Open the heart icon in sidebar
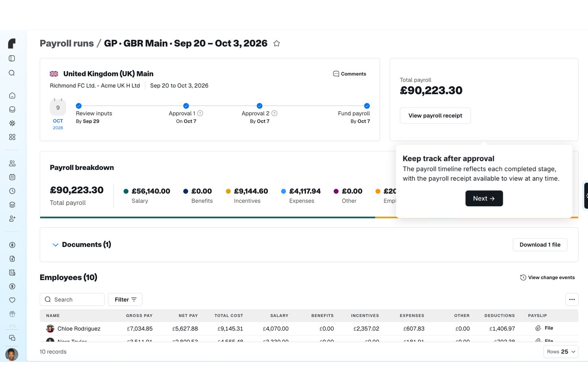This screenshot has width=588, height=392. pos(12,300)
